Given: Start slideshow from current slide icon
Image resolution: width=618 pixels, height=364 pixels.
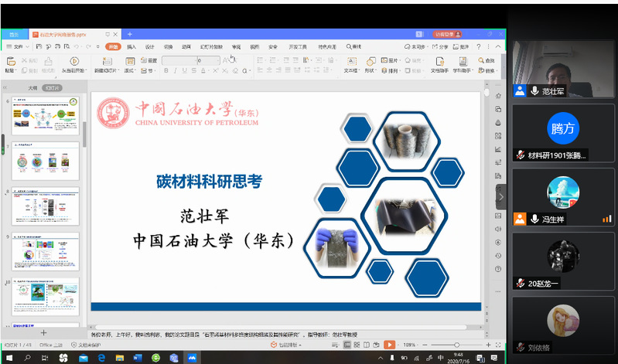Looking at the screenshot, I should pyautogui.click(x=74, y=61).
